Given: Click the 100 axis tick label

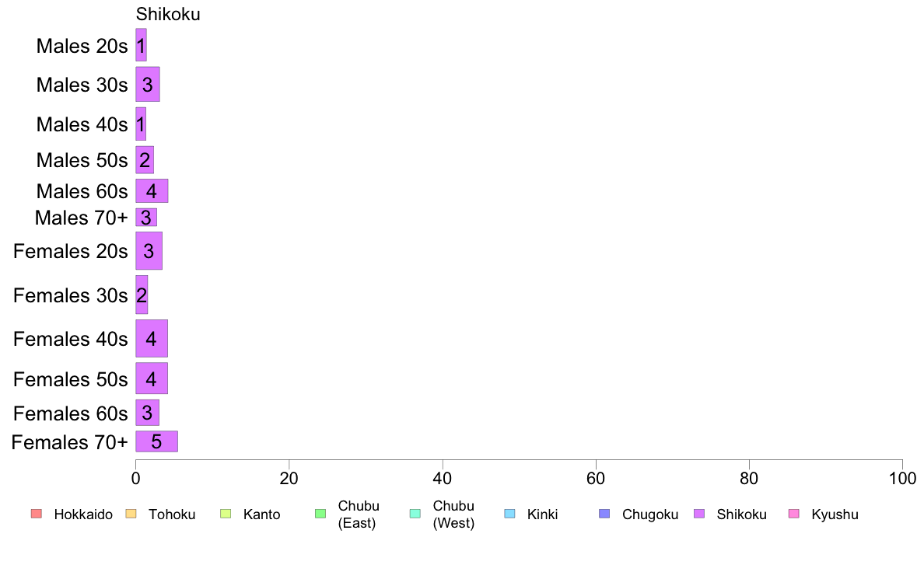Looking at the screenshot, I should pyautogui.click(x=902, y=478).
